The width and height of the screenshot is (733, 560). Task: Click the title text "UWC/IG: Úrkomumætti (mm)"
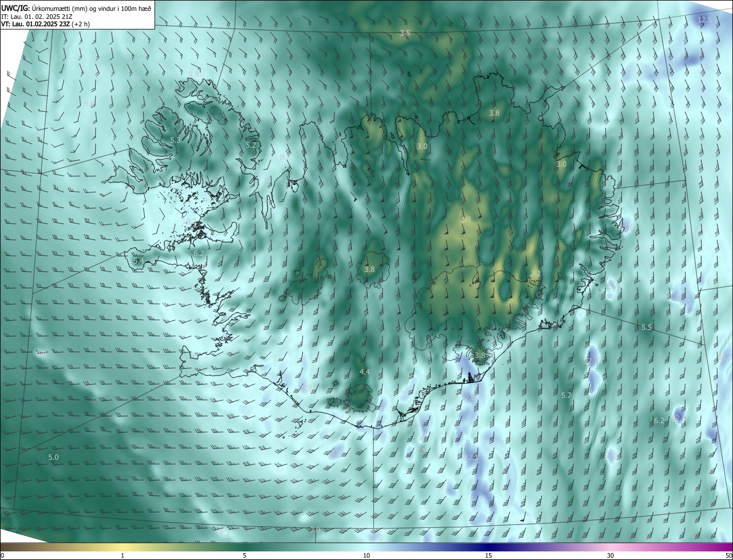43,7
